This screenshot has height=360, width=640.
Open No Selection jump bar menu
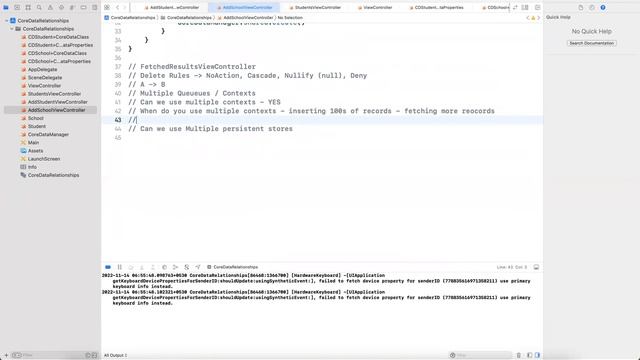pyautogui.click(x=290, y=18)
